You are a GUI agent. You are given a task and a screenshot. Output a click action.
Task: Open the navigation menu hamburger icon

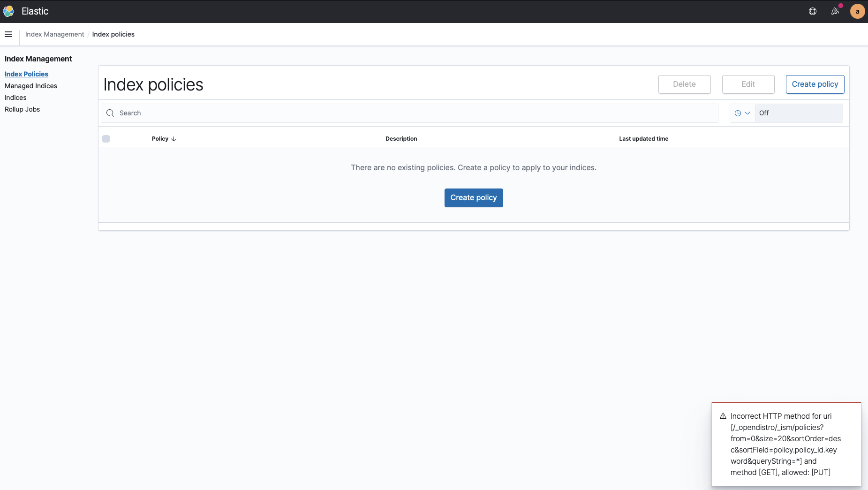tap(8, 34)
